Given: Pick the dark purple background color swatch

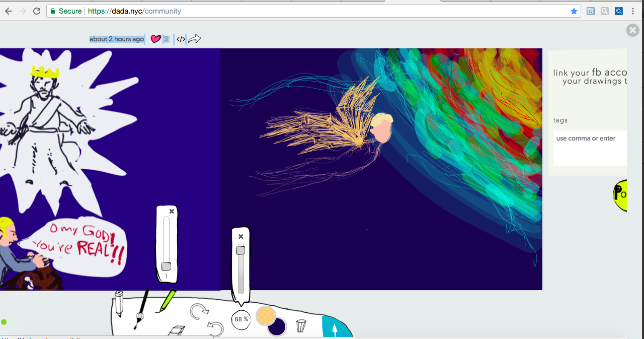Looking at the screenshot, I should (277, 326).
